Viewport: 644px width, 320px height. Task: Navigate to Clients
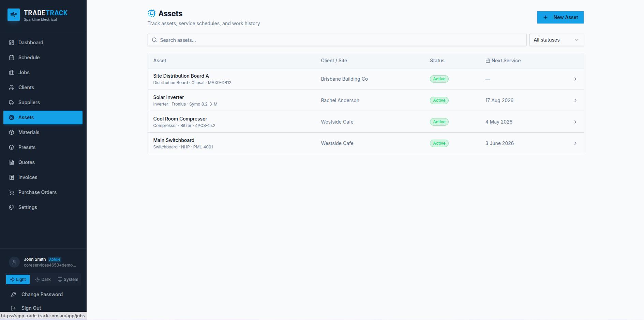pos(43,87)
